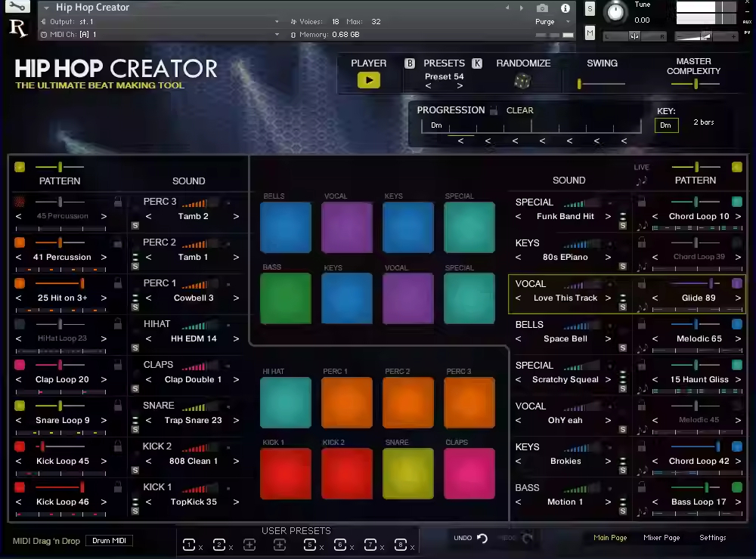This screenshot has width=756, height=559.
Task: Toggle the Clap Loop 20 pink enable square
Action: click(x=20, y=365)
